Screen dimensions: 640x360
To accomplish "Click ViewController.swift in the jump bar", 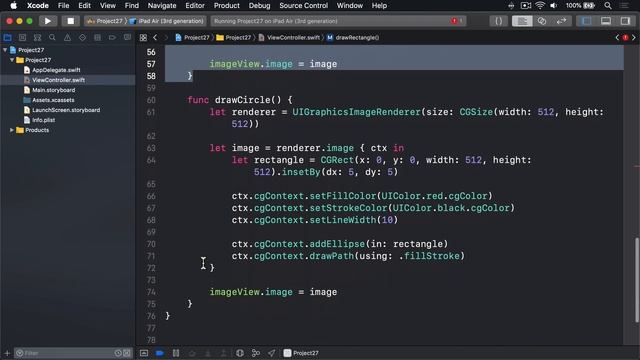I will [289, 38].
